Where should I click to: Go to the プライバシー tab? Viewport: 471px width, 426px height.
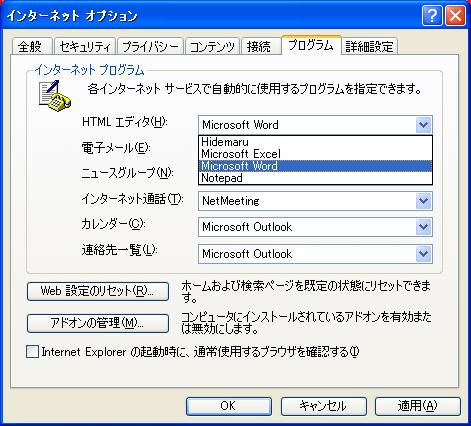point(150,46)
